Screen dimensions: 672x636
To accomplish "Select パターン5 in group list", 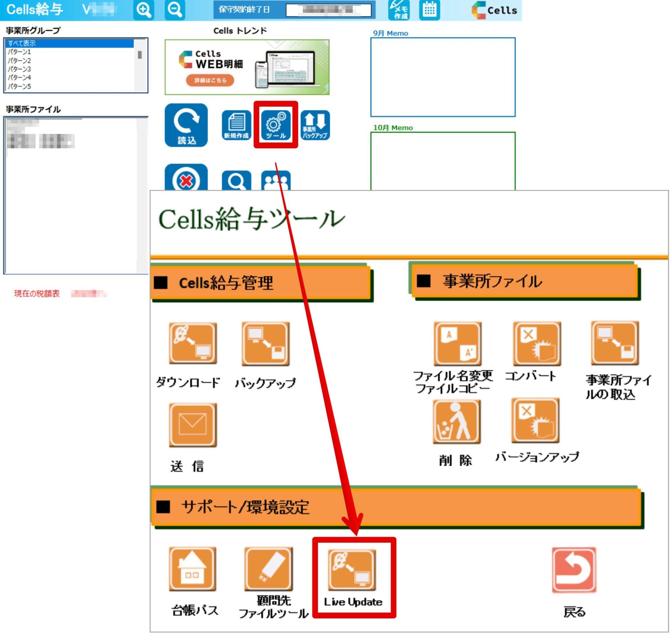I will pyautogui.click(x=71, y=86).
